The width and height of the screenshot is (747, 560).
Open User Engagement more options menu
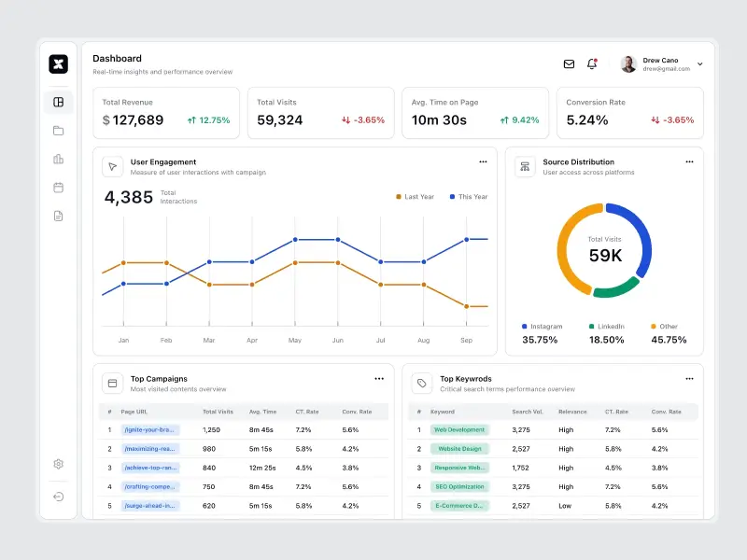click(483, 162)
